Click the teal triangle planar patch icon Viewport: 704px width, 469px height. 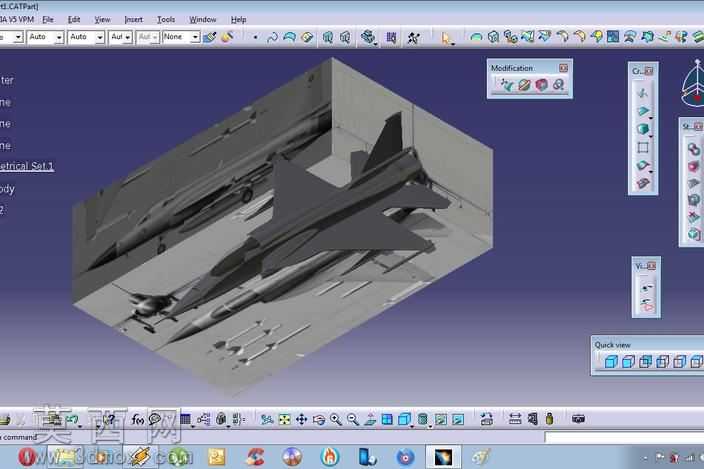(642, 111)
